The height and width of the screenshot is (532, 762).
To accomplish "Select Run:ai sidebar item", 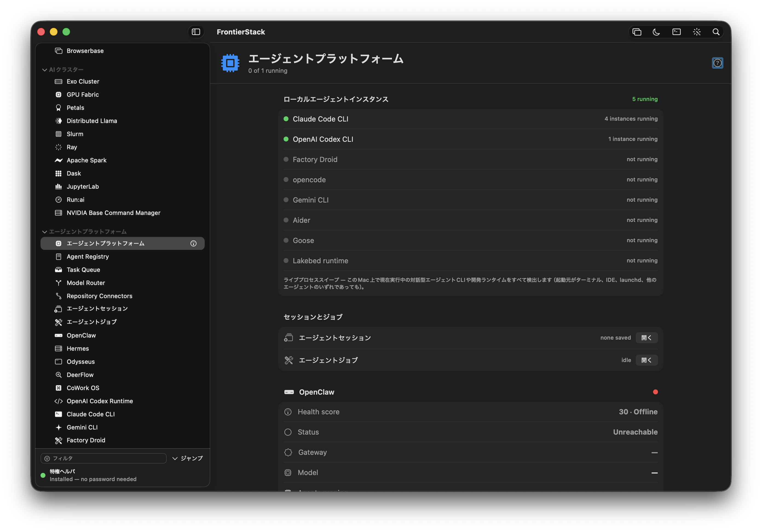I will (122, 199).
